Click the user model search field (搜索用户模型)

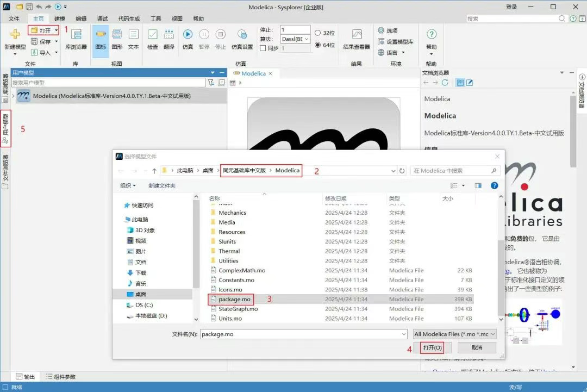tap(108, 82)
